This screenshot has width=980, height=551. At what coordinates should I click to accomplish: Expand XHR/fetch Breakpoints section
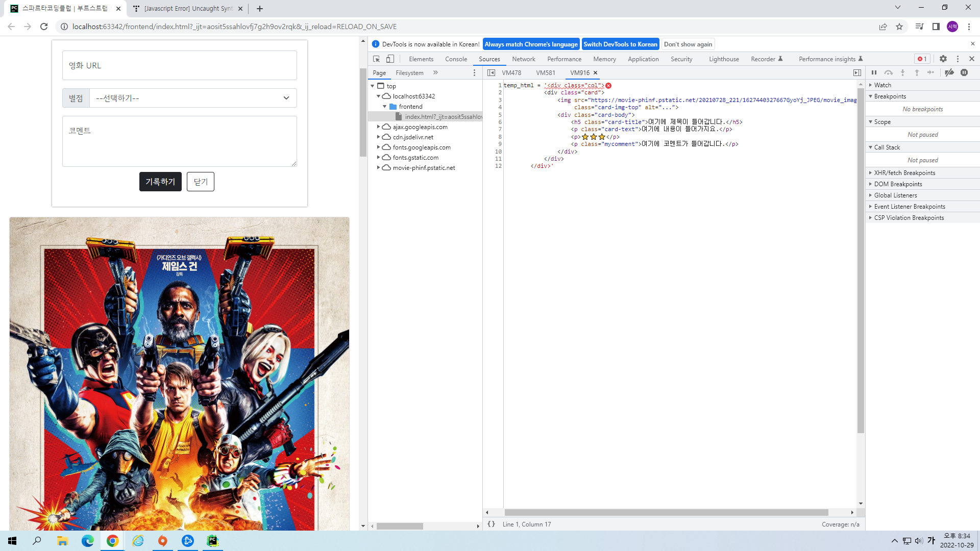(x=923, y=173)
